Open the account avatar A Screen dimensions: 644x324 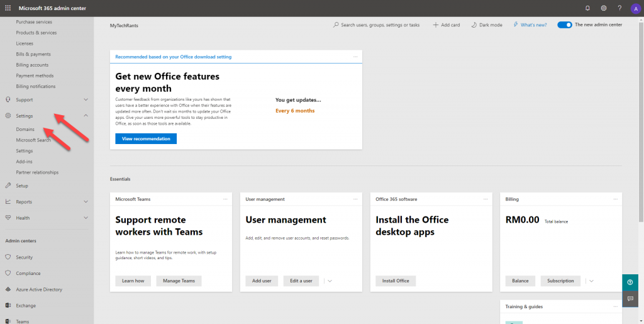click(x=635, y=9)
